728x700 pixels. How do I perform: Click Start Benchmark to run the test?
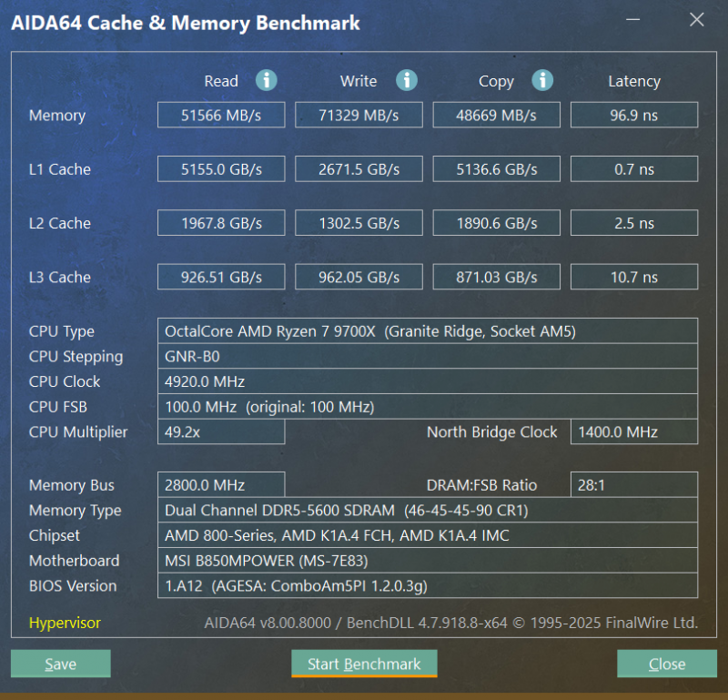(364, 664)
